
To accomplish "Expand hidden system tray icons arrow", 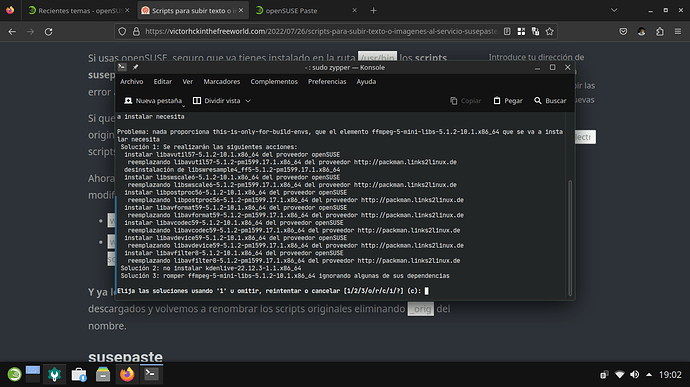I will (x=649, y=375).
